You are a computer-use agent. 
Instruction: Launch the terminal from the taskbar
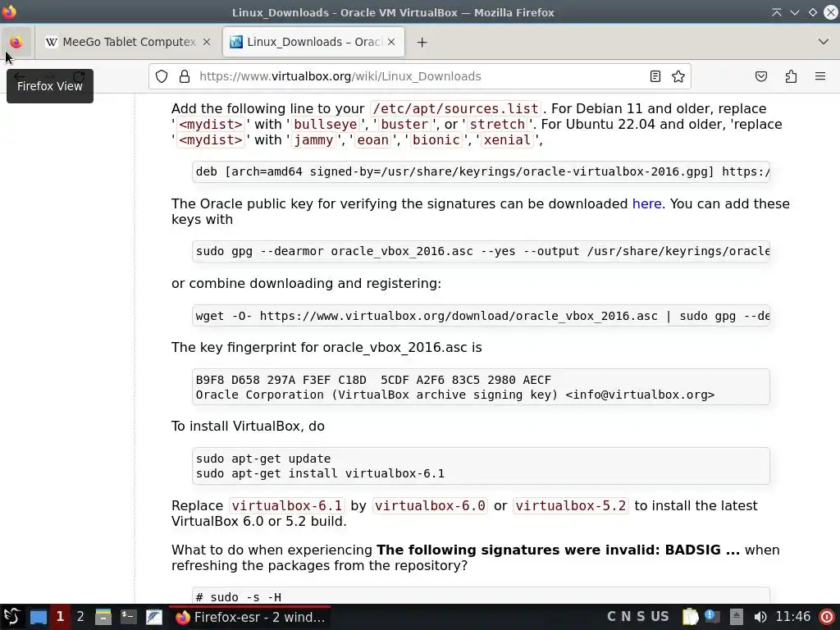[x=128, y=617]
